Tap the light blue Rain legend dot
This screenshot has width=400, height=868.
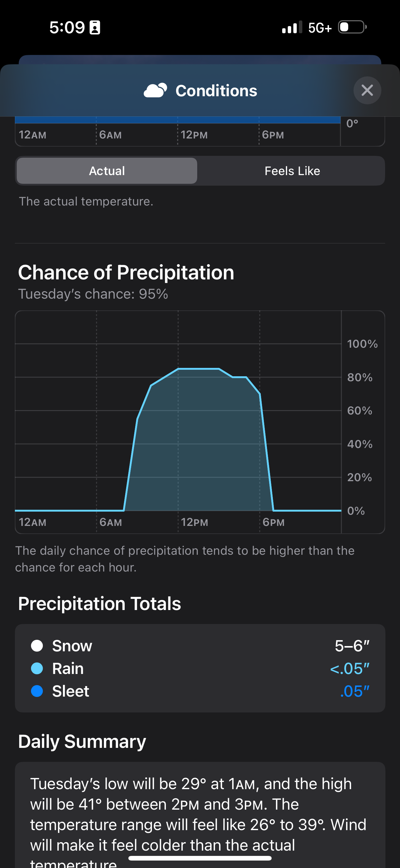pos(37,668)
